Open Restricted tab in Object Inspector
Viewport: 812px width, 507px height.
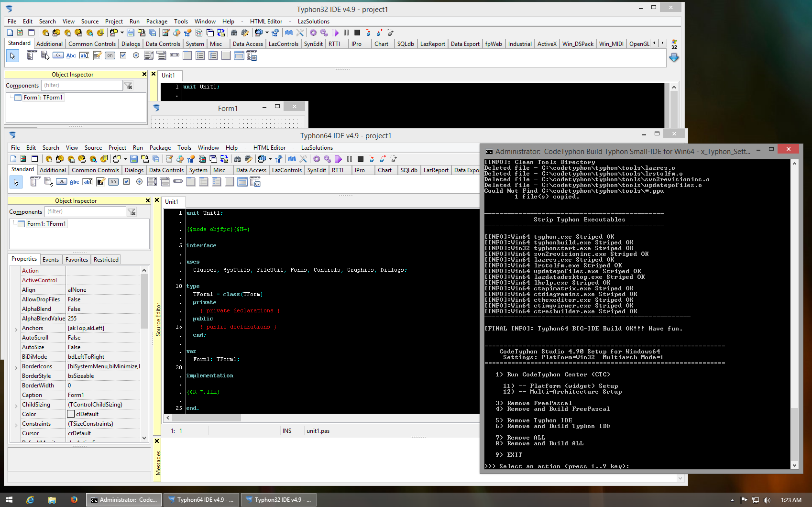pos(106,260)
